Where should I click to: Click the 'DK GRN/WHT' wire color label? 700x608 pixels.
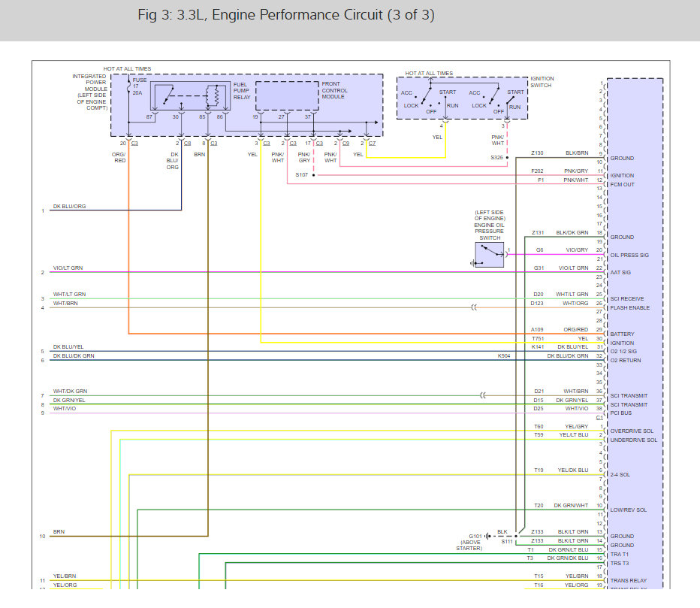click(x=571, y=505)
